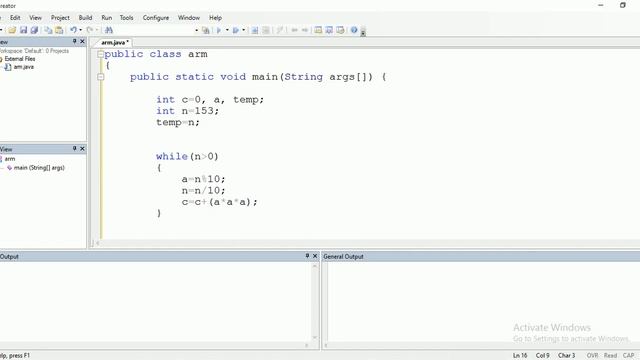Click on the line 'int n=153;'
Image resolution: width=640 pixels, height=360 pixels.
pyautogui.click(x=187, y=111)
